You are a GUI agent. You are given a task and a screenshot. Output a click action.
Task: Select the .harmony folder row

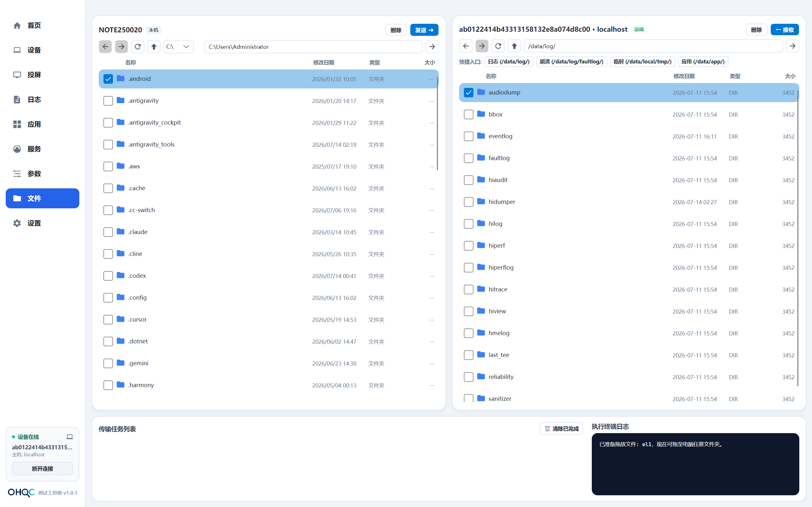coord(268,385)
